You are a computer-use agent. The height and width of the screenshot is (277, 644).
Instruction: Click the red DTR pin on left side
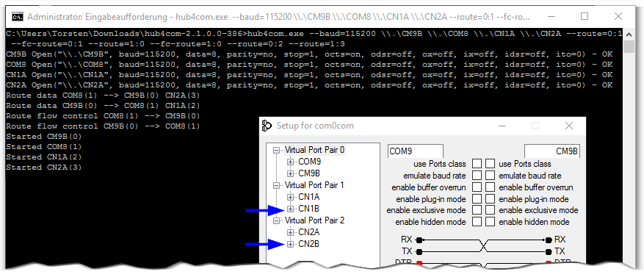(x=419, y=262)
